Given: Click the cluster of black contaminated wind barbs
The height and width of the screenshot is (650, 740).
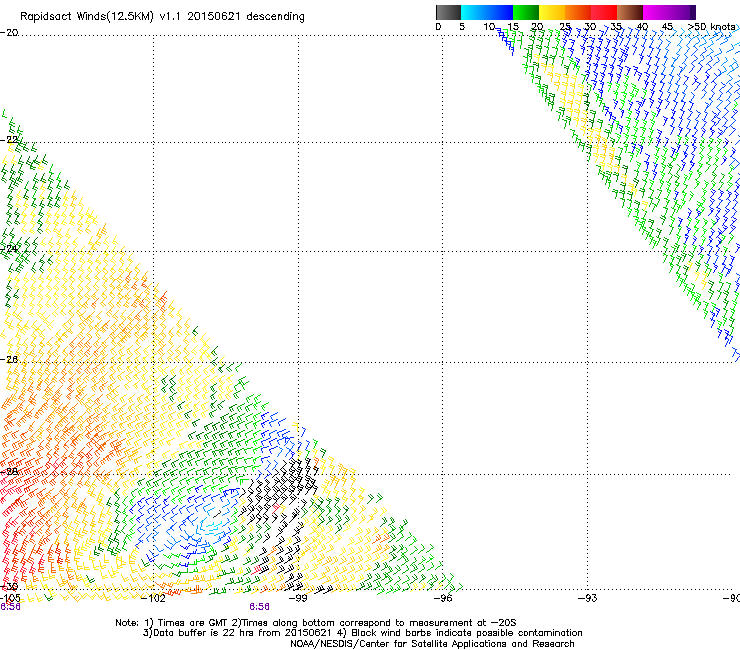Looking at the screenshot, I should pyautogui.click(x=282, y=493).
